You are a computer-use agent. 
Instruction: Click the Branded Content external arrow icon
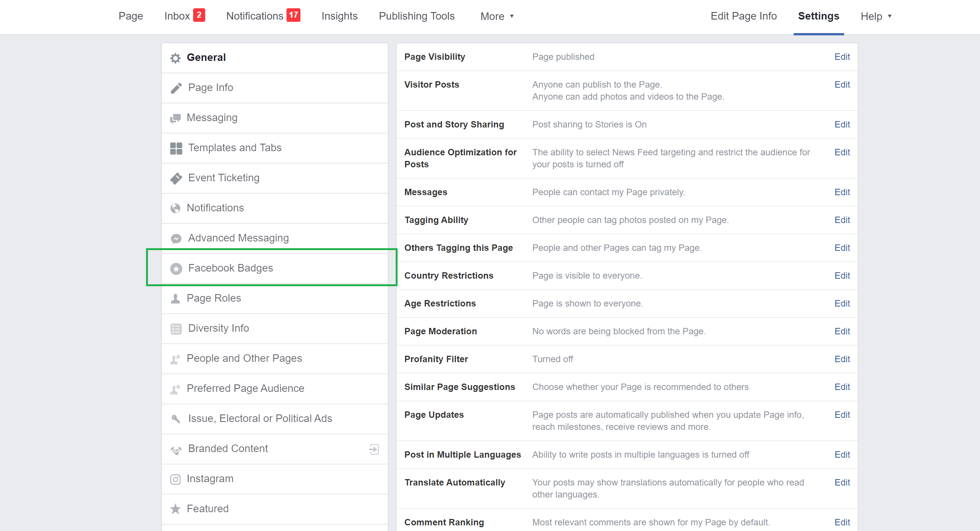pos(373,449)
